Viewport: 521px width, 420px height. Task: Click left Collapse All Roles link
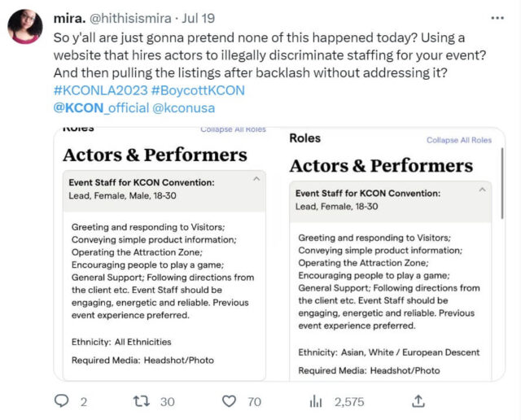233,129
